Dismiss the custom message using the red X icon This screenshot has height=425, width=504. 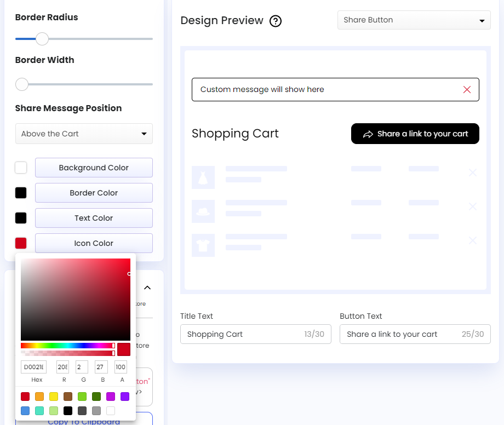466,89
